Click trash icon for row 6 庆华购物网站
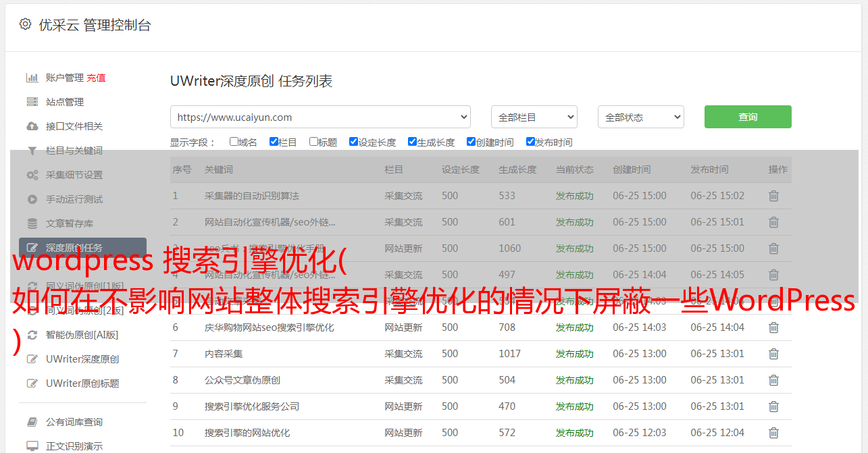 pyautogui.click(x=773, y=327)
